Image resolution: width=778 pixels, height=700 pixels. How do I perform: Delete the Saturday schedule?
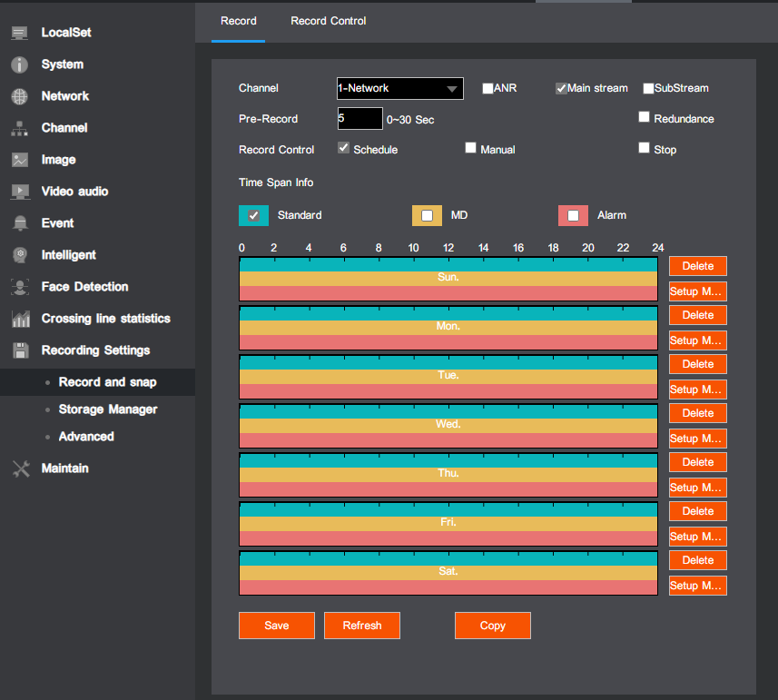coord(698,560)
